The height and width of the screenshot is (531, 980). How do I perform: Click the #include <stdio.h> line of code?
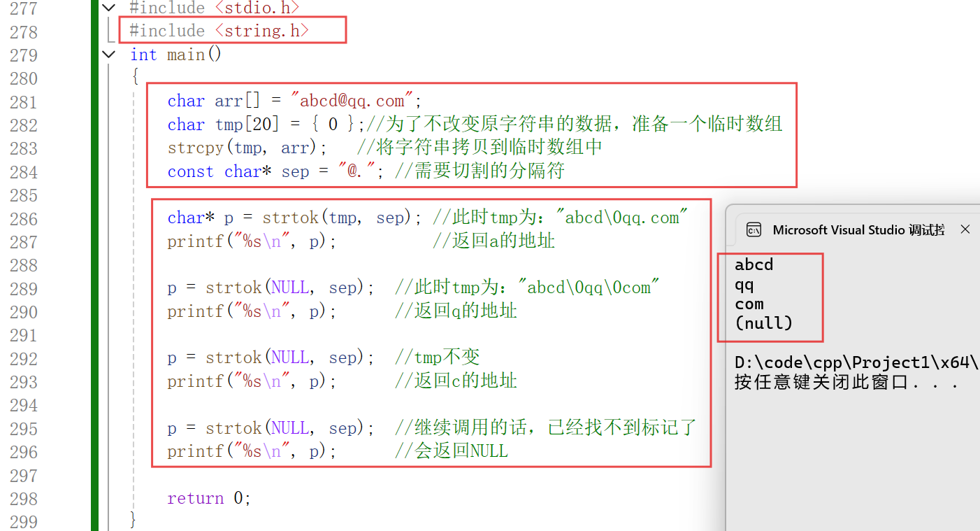(215, 8)
